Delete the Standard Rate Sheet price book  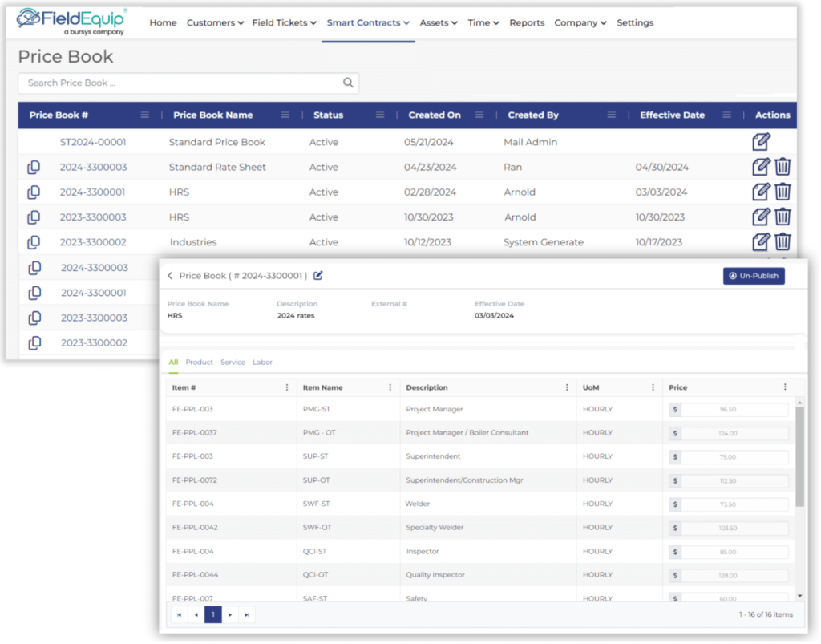coord(783,167)
